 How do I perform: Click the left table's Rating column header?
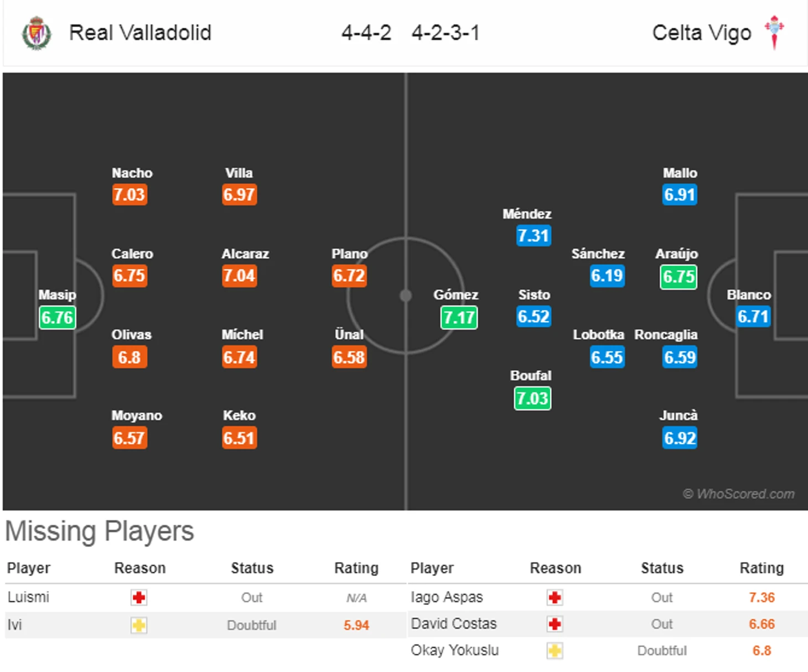point(356,568)
